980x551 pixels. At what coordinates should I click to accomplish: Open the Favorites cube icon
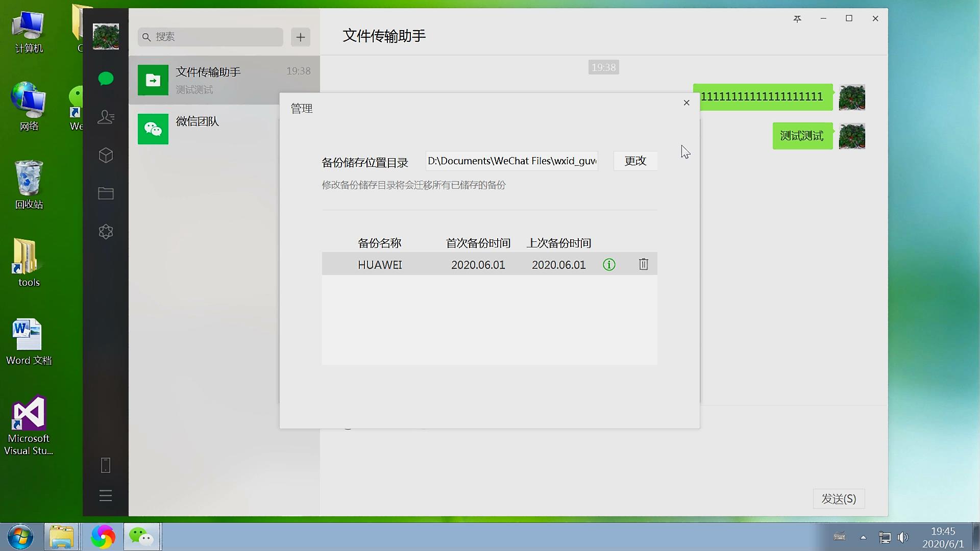coord(106,155)
